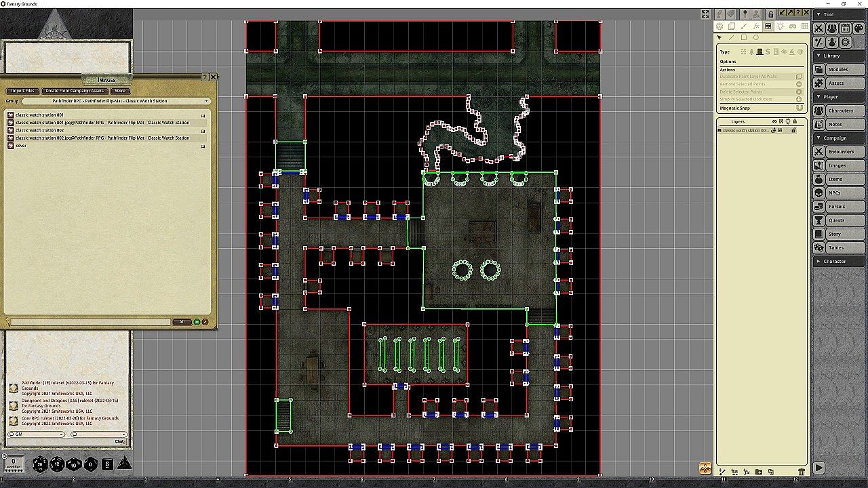Choose the line drawing tool
The width and height of the screenshot is (868, 488).
click(x=732, y=38)
